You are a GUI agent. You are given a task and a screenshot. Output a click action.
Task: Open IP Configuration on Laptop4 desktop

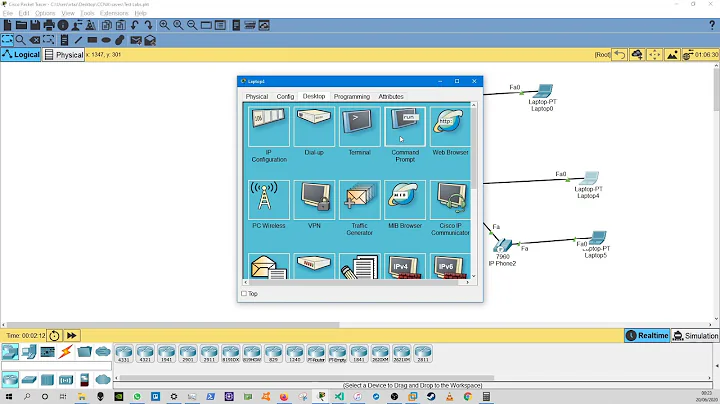269,127
